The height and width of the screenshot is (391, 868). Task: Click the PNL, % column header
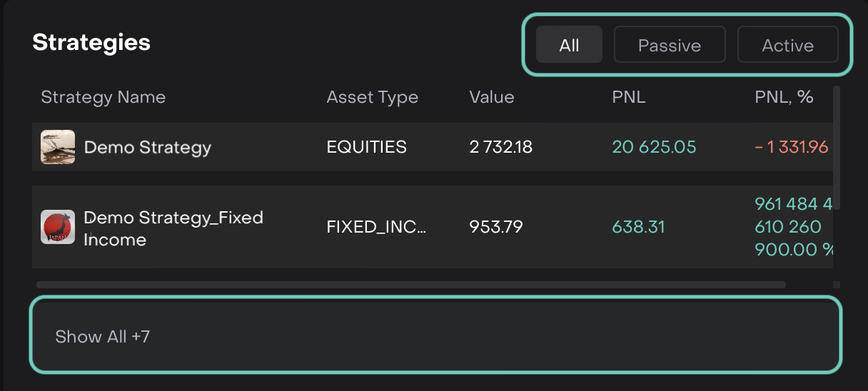(784, 97)
